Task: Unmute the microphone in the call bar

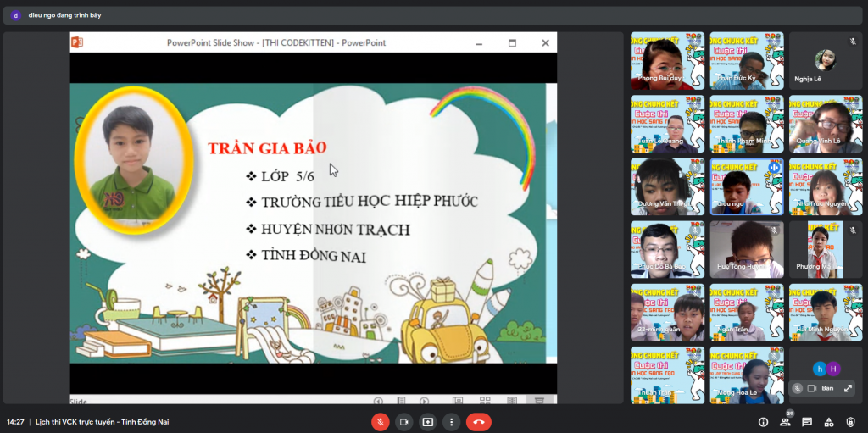Action: pos(381,422)
